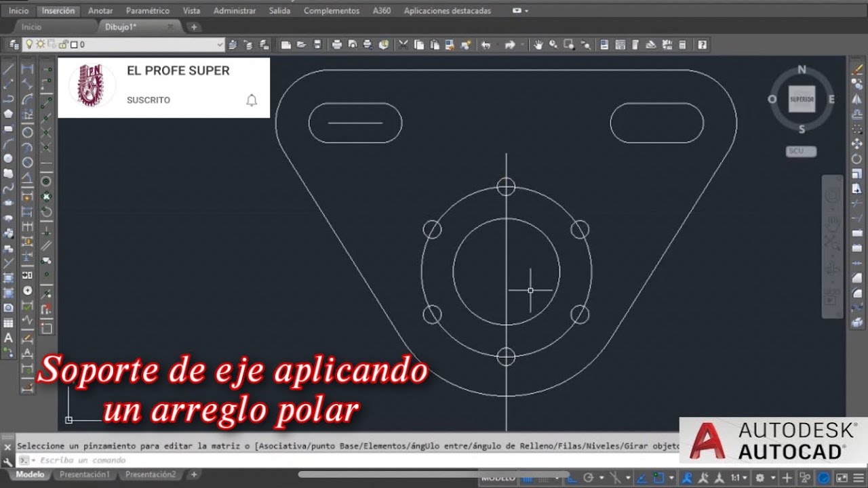Add a new layout with plus button

[x=194, y=474]
